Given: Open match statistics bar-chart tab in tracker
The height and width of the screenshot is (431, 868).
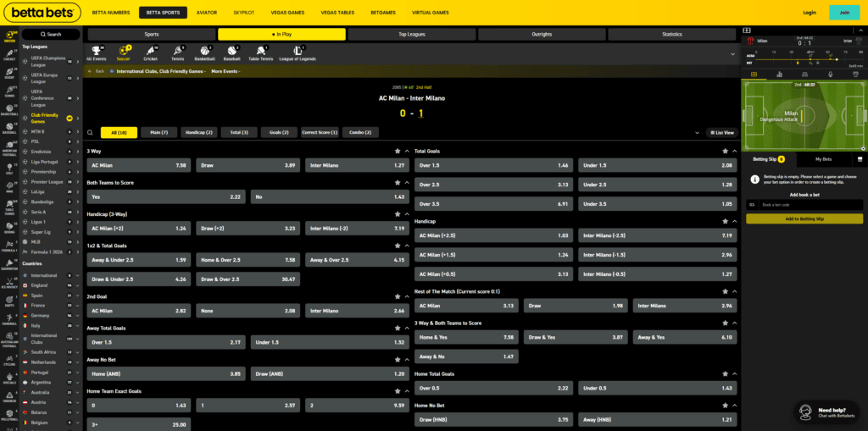Looking at the screenshot, I should pyautogui.click(x=780, y=75).
